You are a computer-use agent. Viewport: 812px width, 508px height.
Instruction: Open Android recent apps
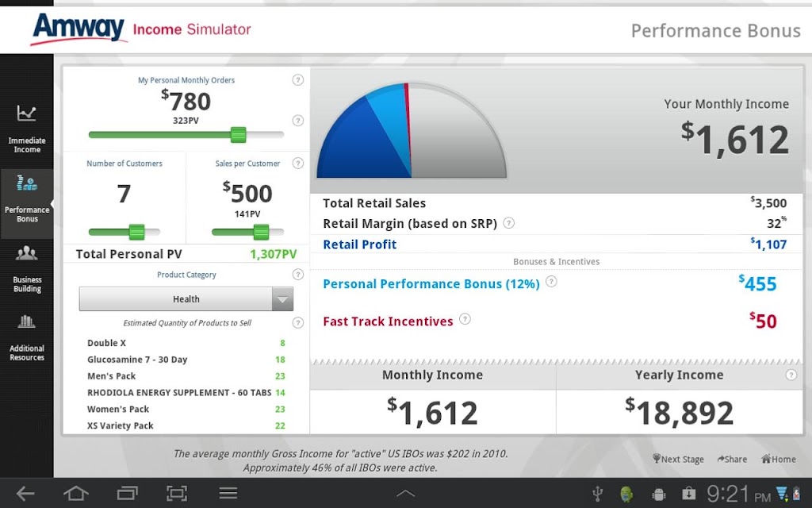click(x=127, y=493)
